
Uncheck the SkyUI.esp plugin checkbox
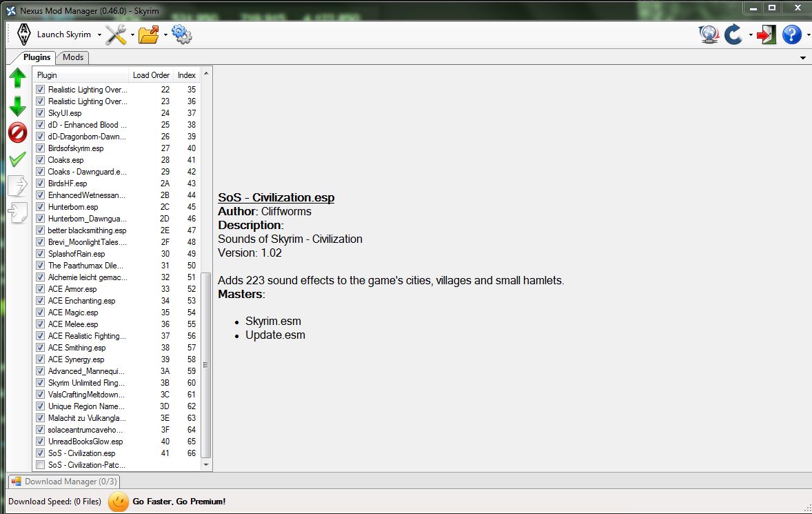[41, 113]
